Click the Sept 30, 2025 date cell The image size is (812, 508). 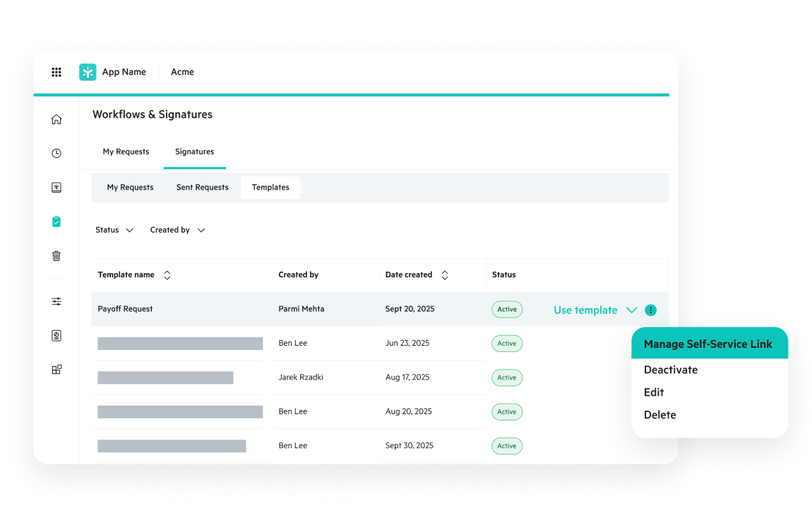point(409,445)
